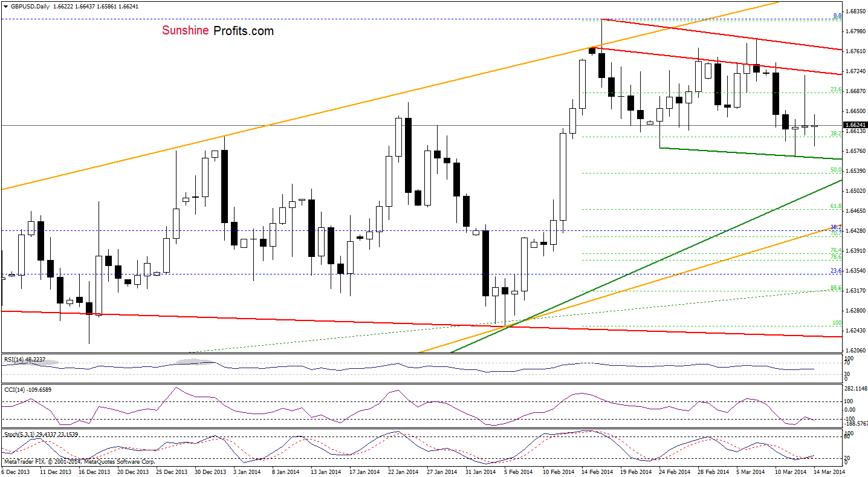Select the current price tag 1.66241
868x477 pixels.
856,125
